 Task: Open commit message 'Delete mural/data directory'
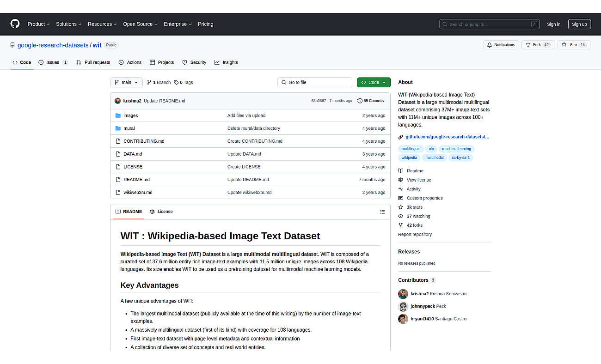click(x=254, y=128)
